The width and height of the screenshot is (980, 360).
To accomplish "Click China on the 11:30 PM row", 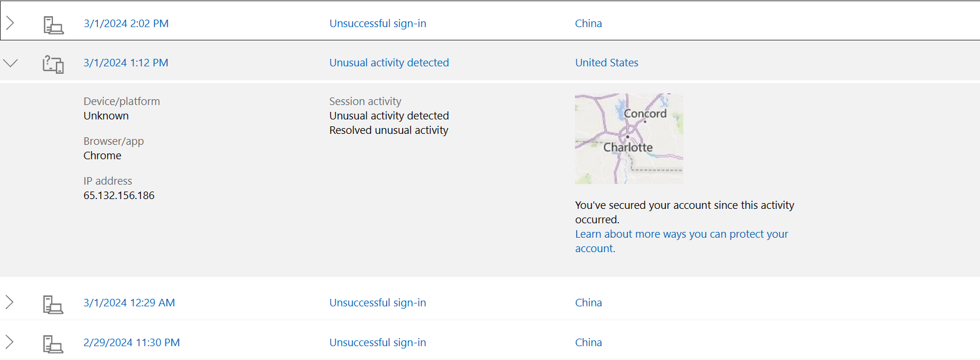I will pos(588,342).
